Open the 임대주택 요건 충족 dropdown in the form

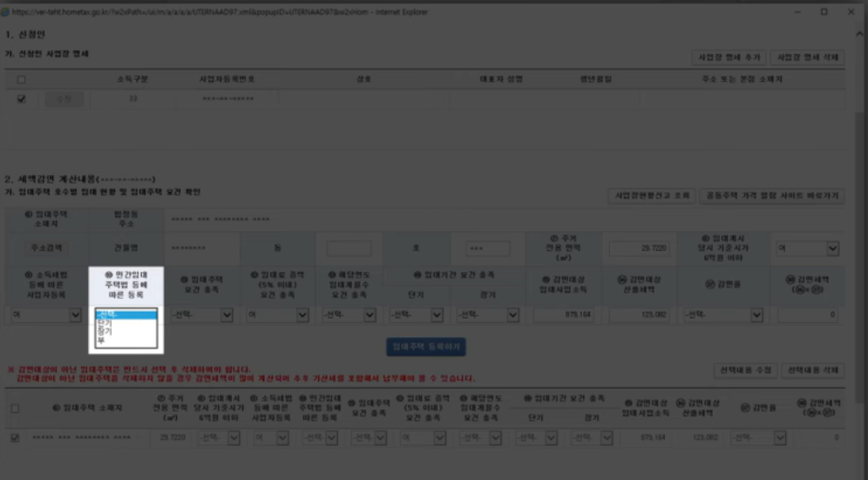[x=201, y=314]
